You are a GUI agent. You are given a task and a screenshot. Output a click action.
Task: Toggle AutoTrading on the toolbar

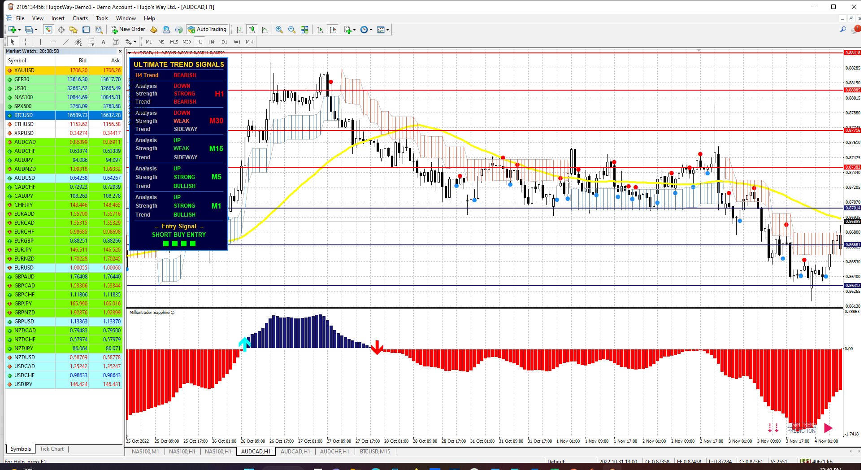pos(208,29)
